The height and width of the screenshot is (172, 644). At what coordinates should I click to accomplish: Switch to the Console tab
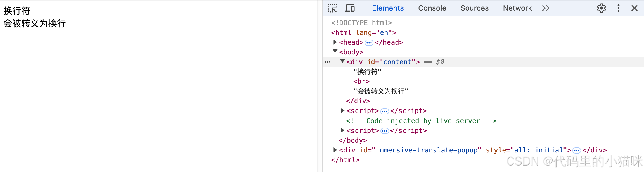pos(432,8)
